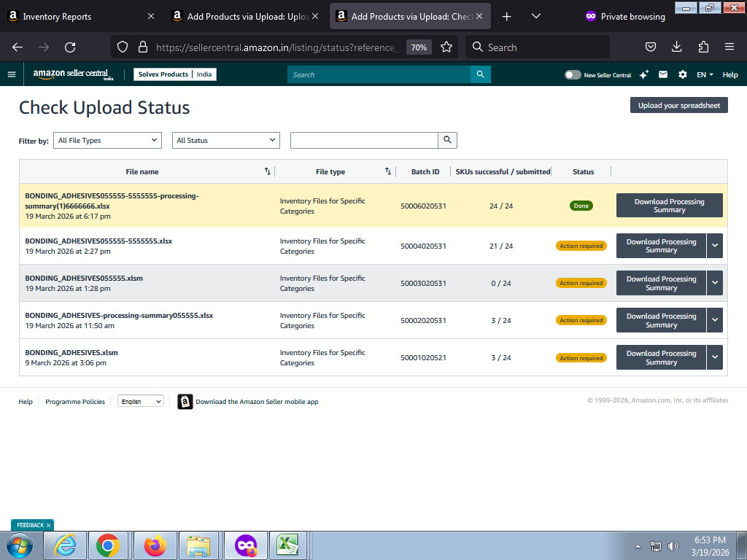This screenshot has width=747, height=560.
Task: Click the FEEDBACK tab
Action: [x=31, y=525]
